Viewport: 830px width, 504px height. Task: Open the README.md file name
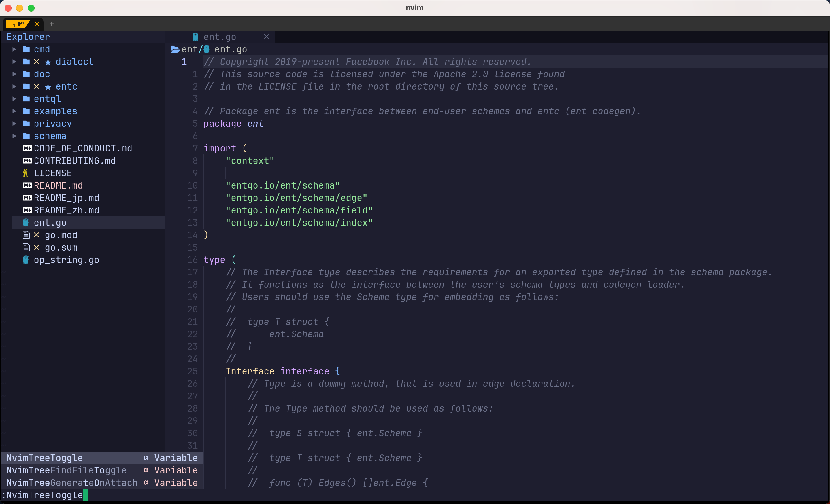click(58, 185)
